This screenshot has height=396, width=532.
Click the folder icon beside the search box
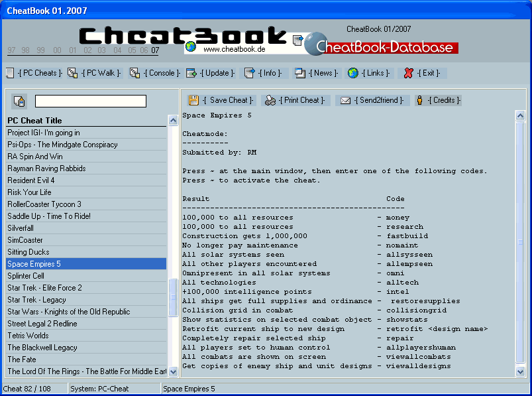point(19,101)
